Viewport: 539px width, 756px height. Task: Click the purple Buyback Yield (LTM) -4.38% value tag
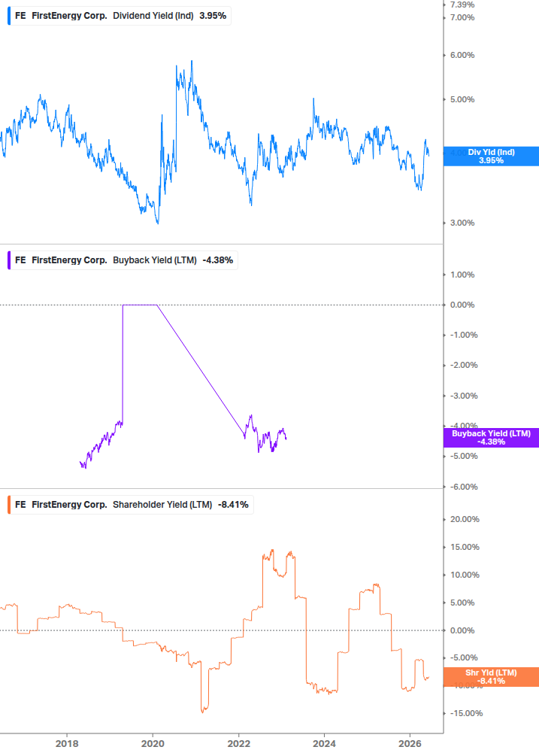tap(491, 438)
